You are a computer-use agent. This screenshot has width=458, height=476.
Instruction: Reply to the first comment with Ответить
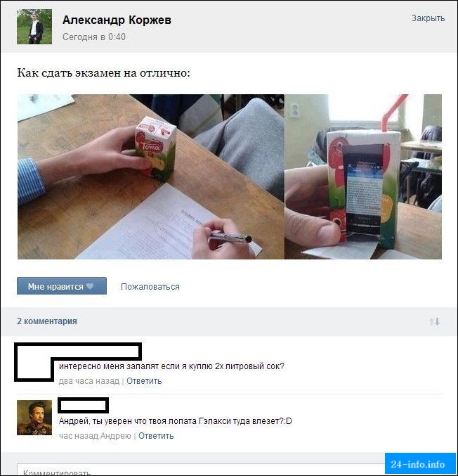tap(144, 380)
